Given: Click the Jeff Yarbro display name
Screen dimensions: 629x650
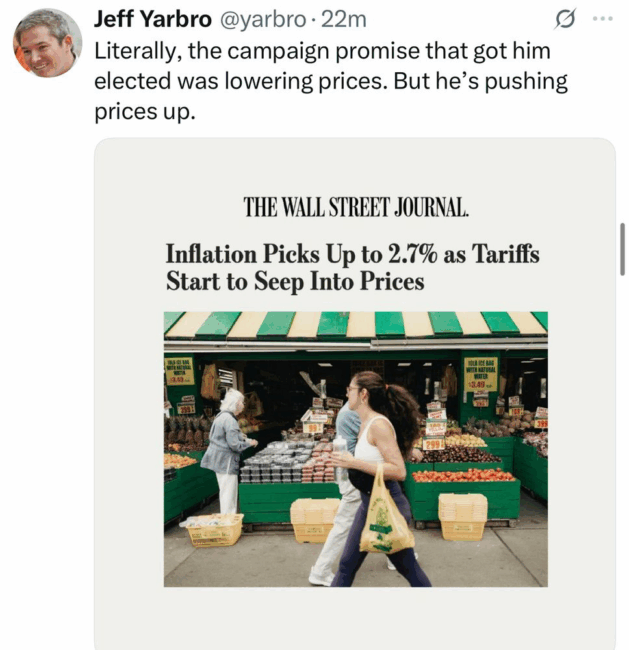Looking at the screenshot, I should pyautogui.click(x=153, y=19).
